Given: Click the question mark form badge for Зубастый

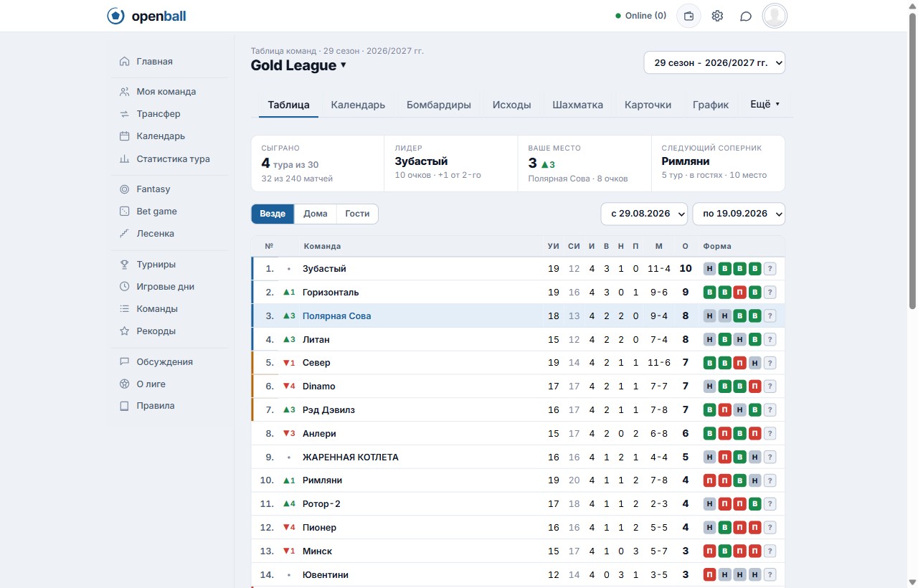Looking at the screenshot, I should [x=770, y=269].
